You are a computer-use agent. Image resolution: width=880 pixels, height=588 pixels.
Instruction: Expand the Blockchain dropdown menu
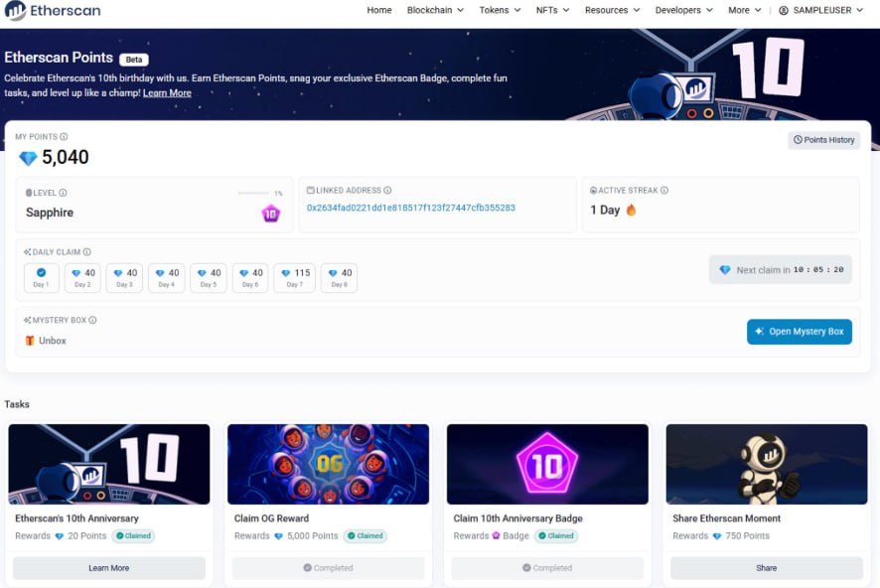(435, 10)
